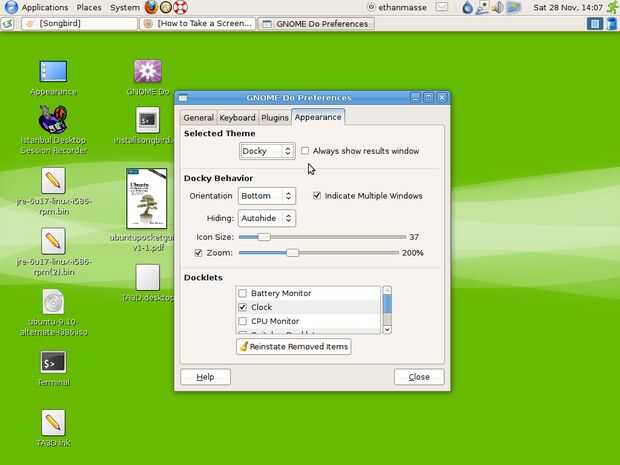The image size is (620, 465).
Task: Select the Appearance tab
Action: point(318,117)
